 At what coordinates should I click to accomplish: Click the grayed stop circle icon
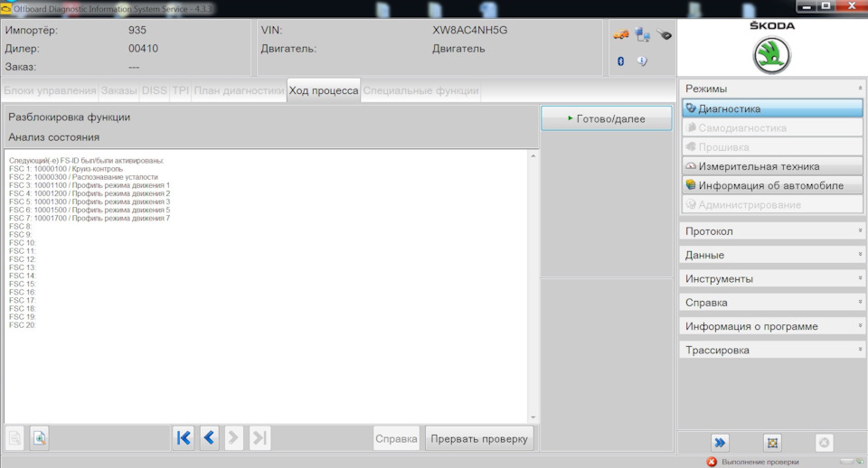pos(825,443)
